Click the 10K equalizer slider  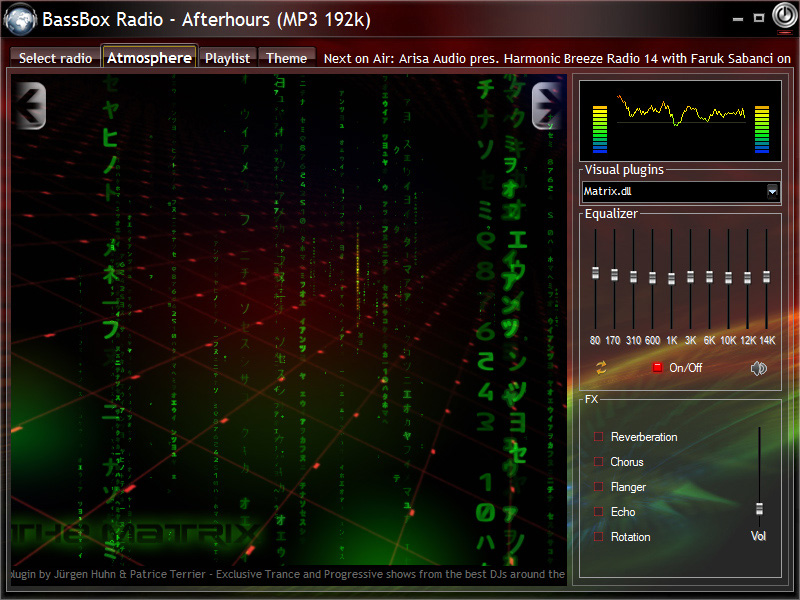coord(729,279)
